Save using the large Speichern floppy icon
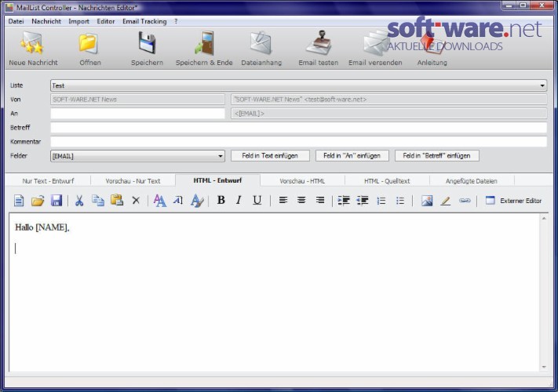Viewport: 558px width, 392px height. [147, 42]
